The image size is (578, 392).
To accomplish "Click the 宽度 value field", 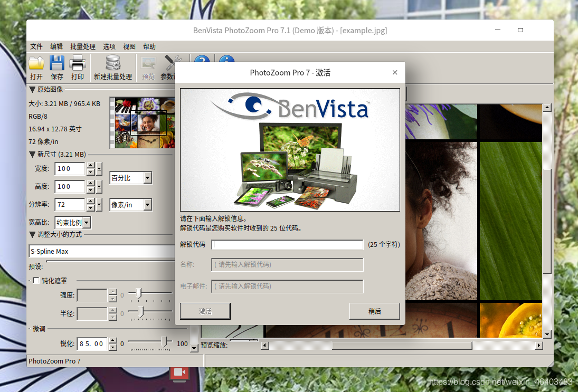I will tap(70, 169).
